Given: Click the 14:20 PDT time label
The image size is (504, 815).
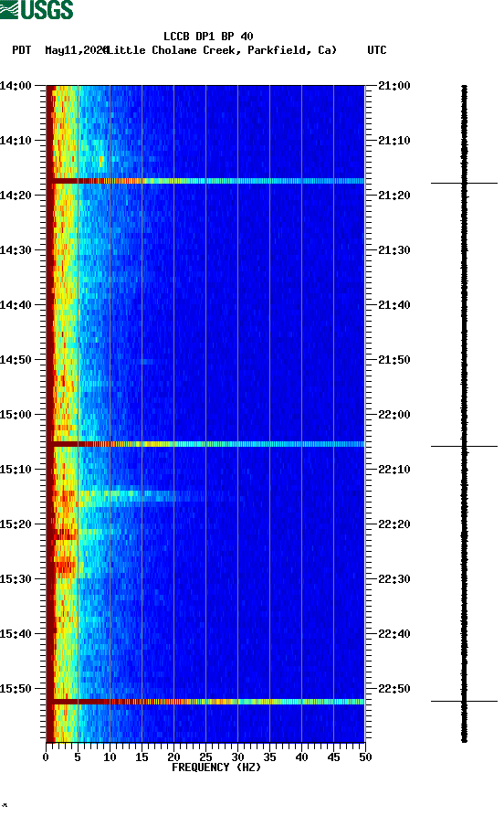Looking at the screenshot, I should pyautogui.click(x=16, y=195).
